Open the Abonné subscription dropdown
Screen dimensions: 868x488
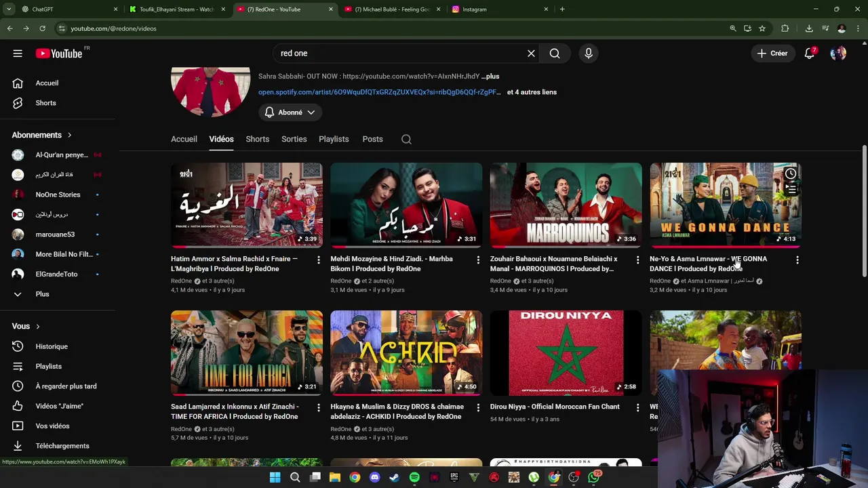click(290, 113)
